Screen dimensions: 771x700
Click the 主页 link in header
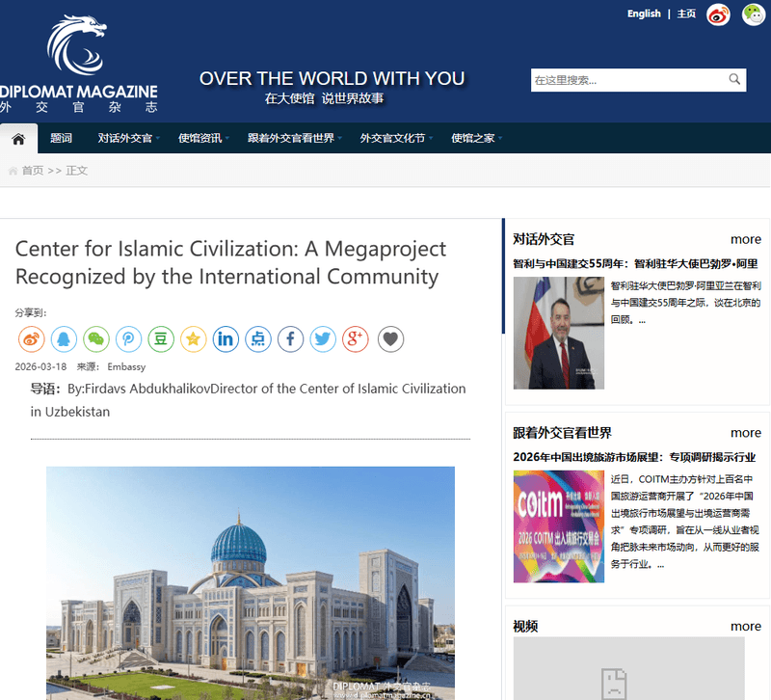686,13
